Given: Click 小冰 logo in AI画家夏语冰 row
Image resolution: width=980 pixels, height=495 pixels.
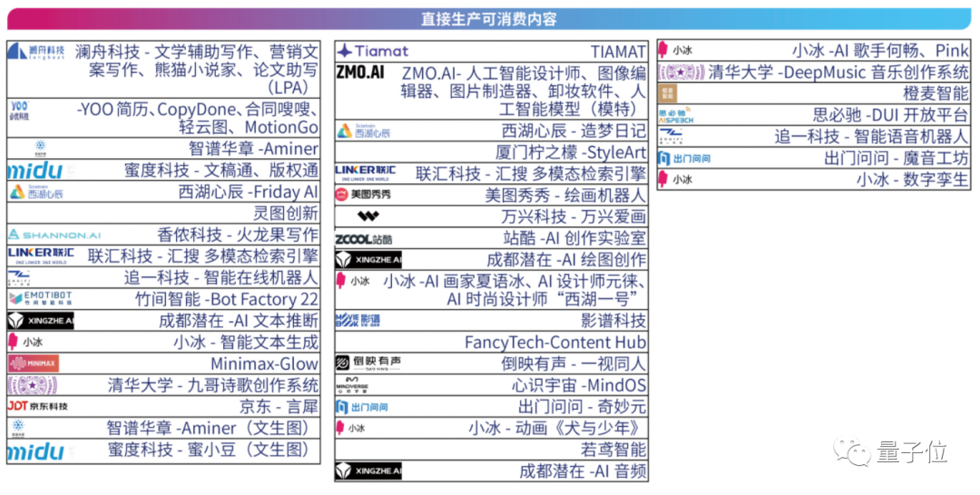Looking at the screenshot, I should click(x=353, y=281).
